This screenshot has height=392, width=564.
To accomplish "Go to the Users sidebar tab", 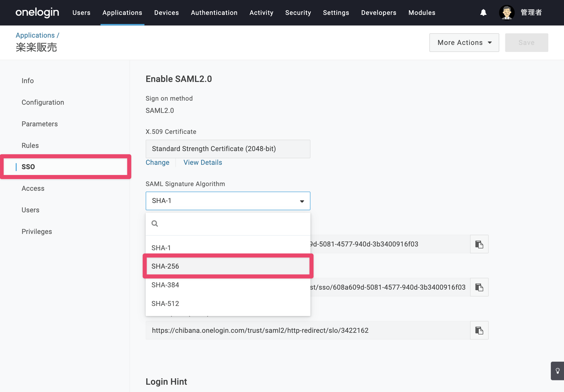I will (30, 210).
